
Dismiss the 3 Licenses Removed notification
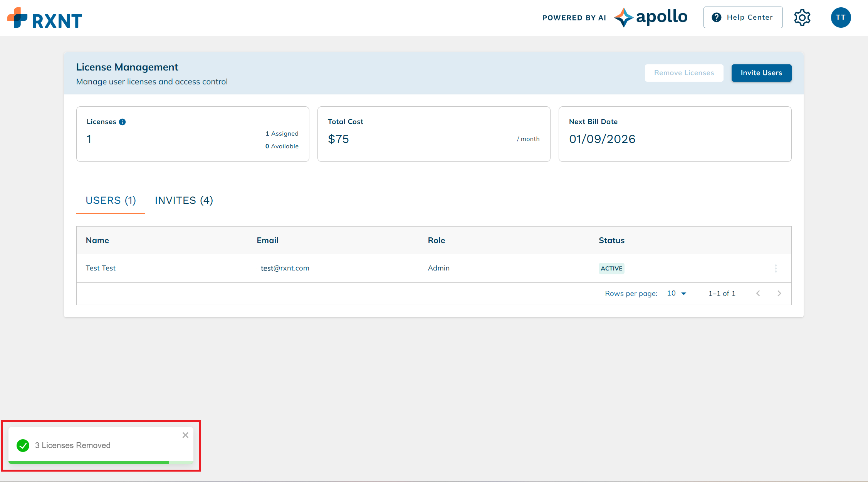coord(185,435)
